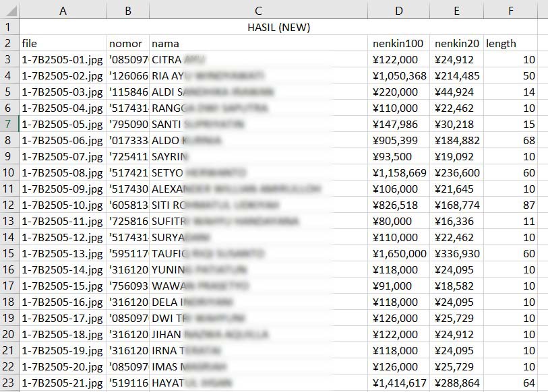Click nenkin20 value ¥336,930

456,253
